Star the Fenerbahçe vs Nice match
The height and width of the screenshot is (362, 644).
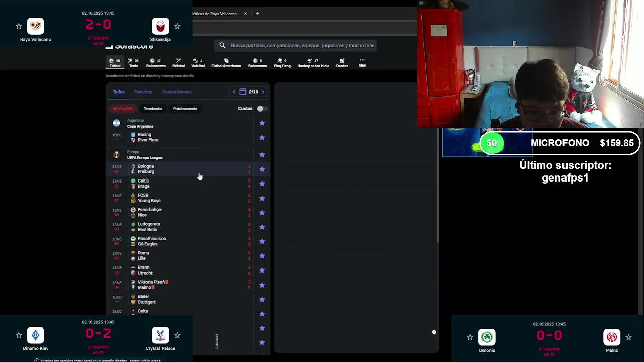pyautogui.click(x=262, y=212)
